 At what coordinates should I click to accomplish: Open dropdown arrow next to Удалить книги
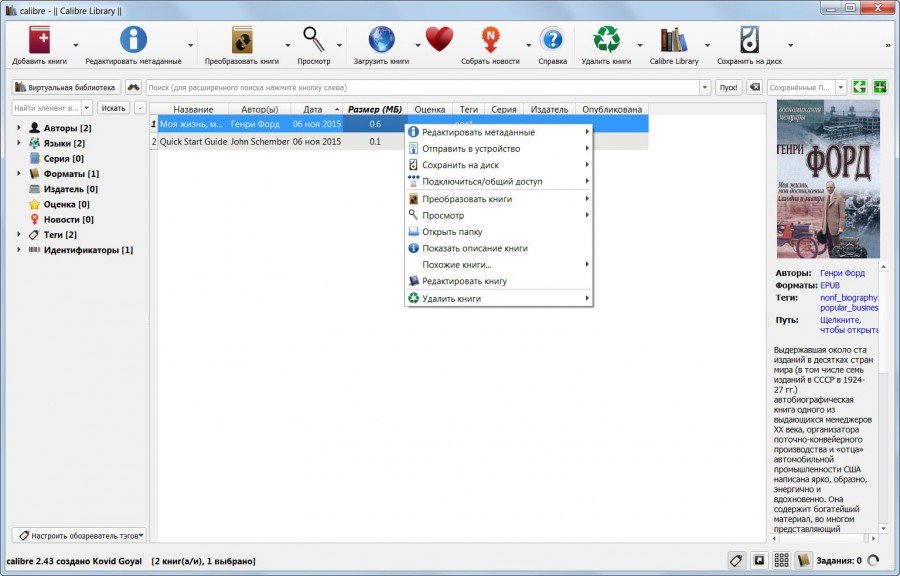pos(639,45)
